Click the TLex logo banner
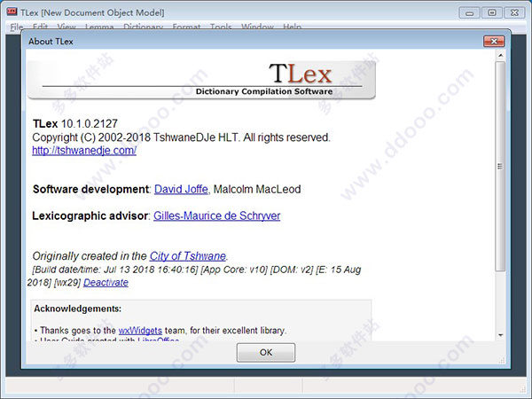The width and height of the screenshot is (532, 399). (x=201, y=80)
